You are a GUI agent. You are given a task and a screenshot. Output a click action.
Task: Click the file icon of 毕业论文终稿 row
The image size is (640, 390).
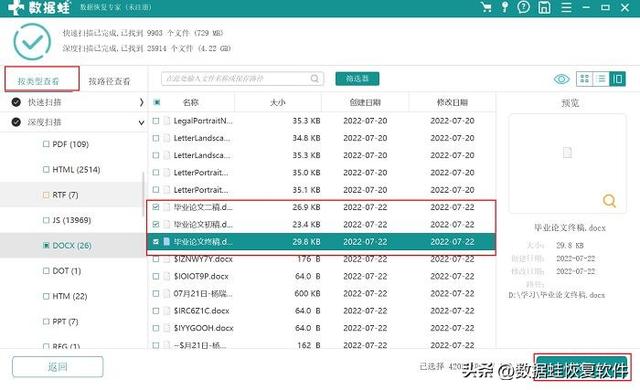pyautogui.click(x=166, y=242)
